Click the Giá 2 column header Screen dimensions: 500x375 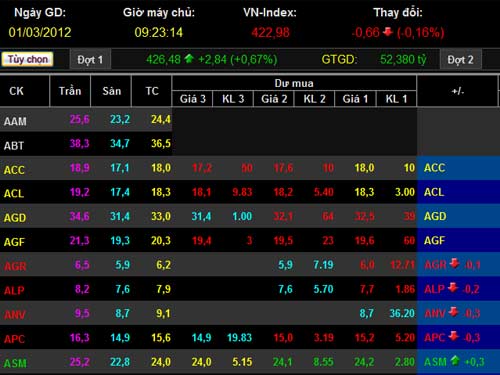274,99
